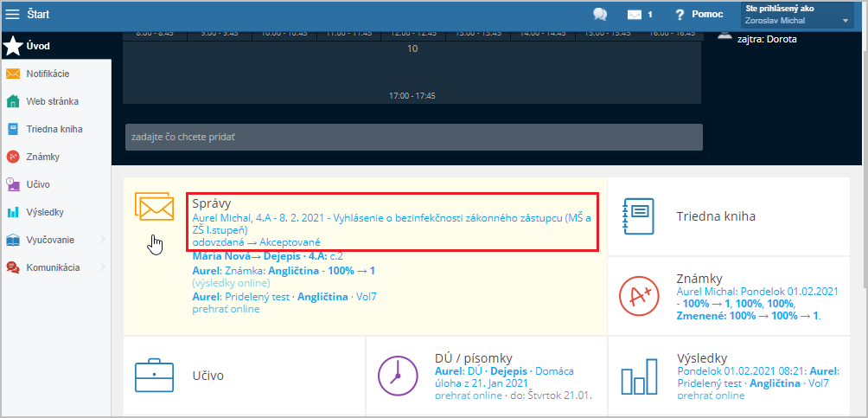The image size is (868, 418).
Task: Click the 17:00 - 17:45 timetable slot
Action: (412, 96)
